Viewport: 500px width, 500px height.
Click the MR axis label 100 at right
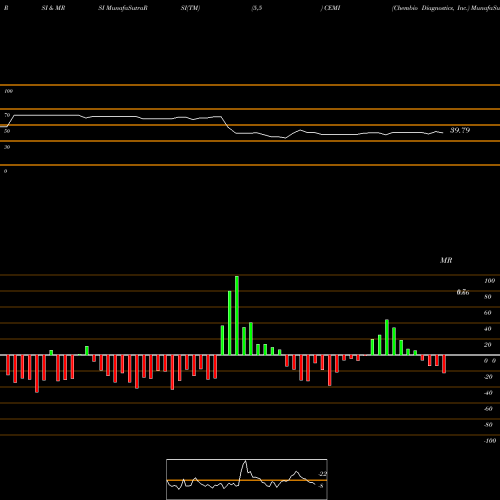click(x=490, y=281)
